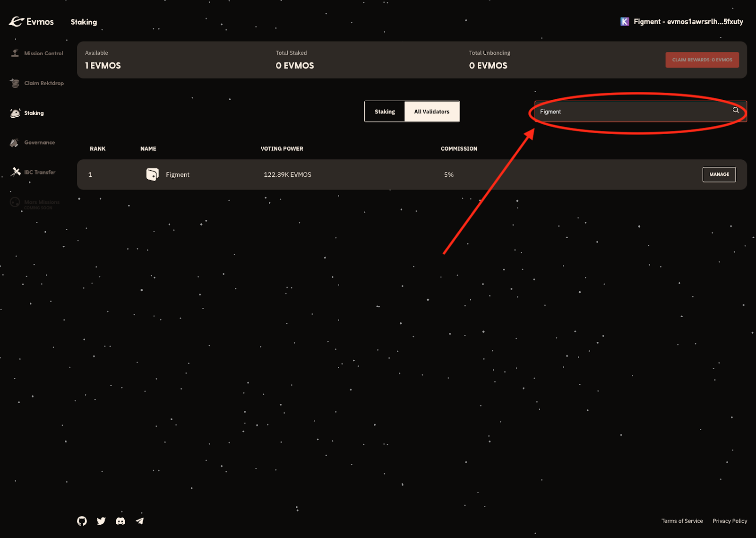Click Claim Rewards: 0 EVMOS button
Image resolution: width=756 pixels, height=538 pixels.
coord(702,60)
